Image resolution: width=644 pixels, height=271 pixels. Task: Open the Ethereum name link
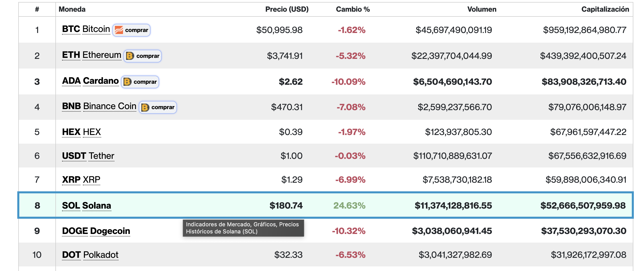(x=102, y=55)
